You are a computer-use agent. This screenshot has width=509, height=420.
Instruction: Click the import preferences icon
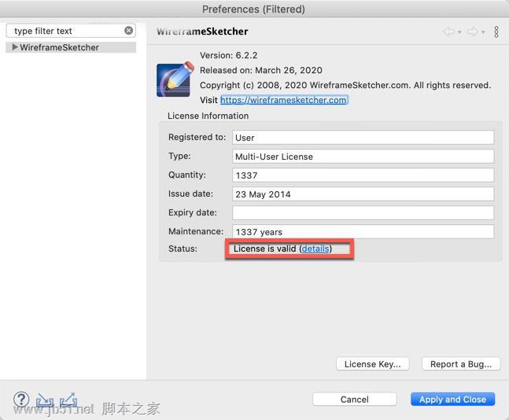coord(45,400)
